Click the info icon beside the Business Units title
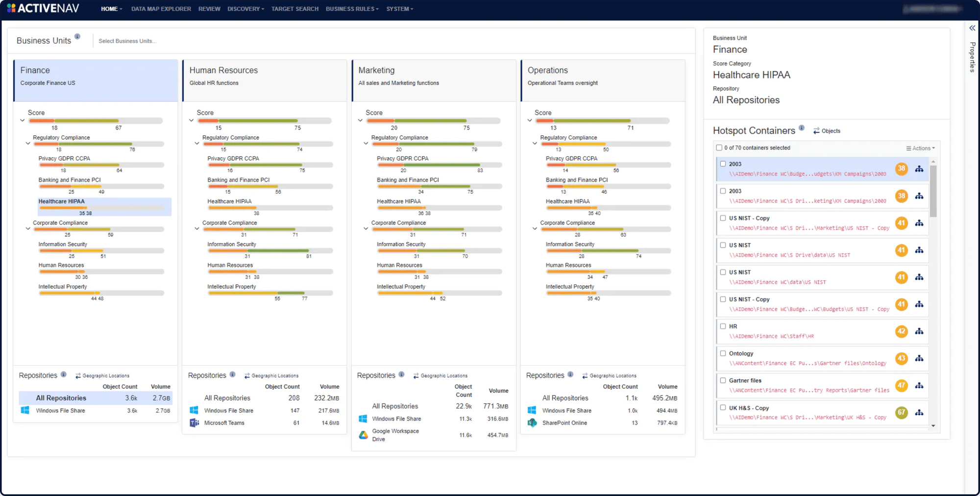Image resolution: width=980 pixels, height=496 pixels. (77, 36)
